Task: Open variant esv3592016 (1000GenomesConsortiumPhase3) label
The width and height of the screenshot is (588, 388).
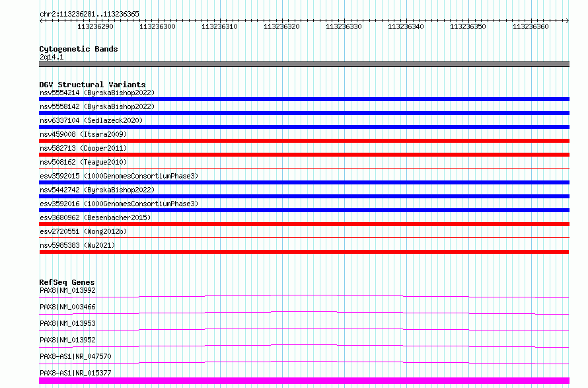Action: coord(119,204)
